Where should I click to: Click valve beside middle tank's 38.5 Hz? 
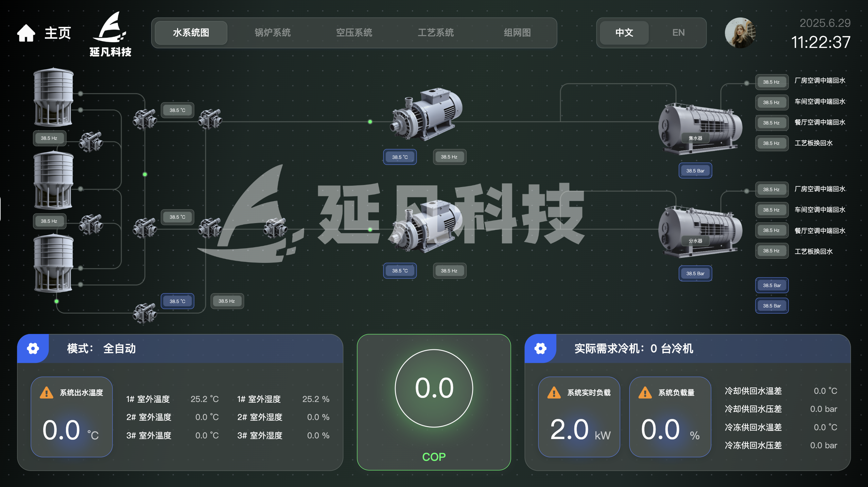(x=91, y=224)
